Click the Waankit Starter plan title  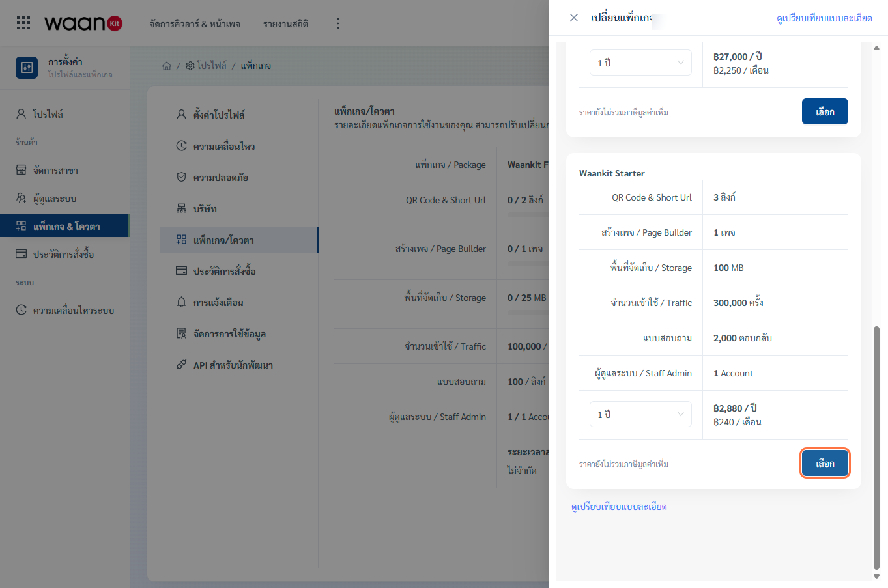pyautogui.click(x=612, y=173)
